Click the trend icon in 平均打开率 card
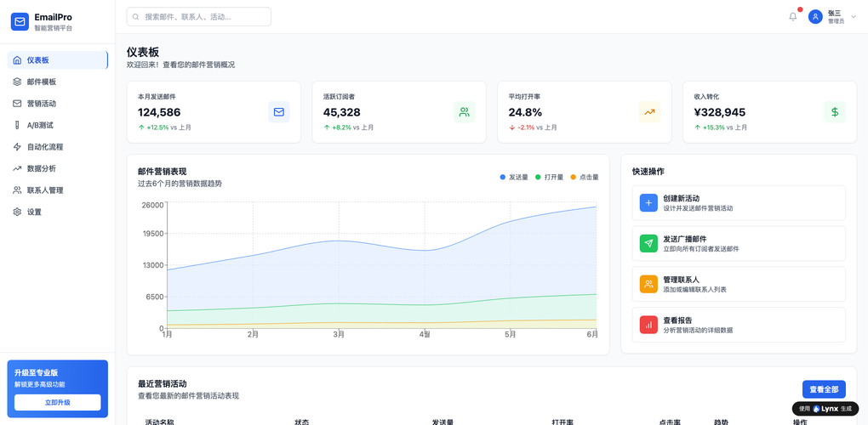The width and height of the screenshot is (868, 425). (649, 112)
